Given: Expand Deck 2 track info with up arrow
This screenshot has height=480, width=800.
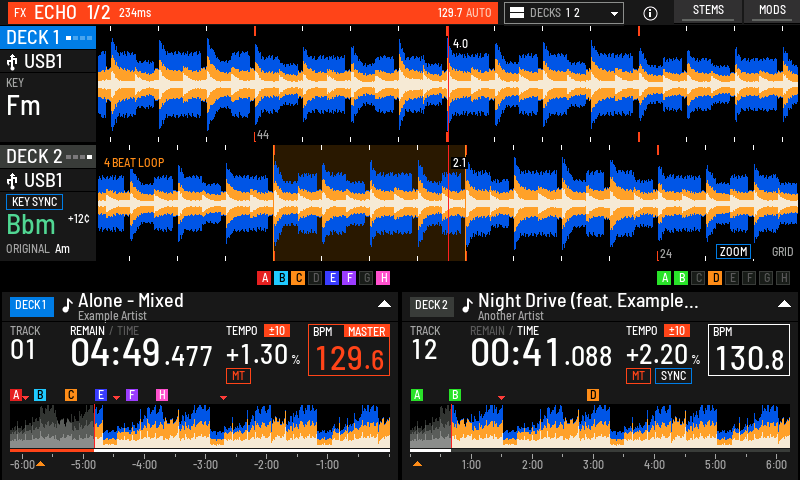Looking at the screenshot, I should coord(784,305).
